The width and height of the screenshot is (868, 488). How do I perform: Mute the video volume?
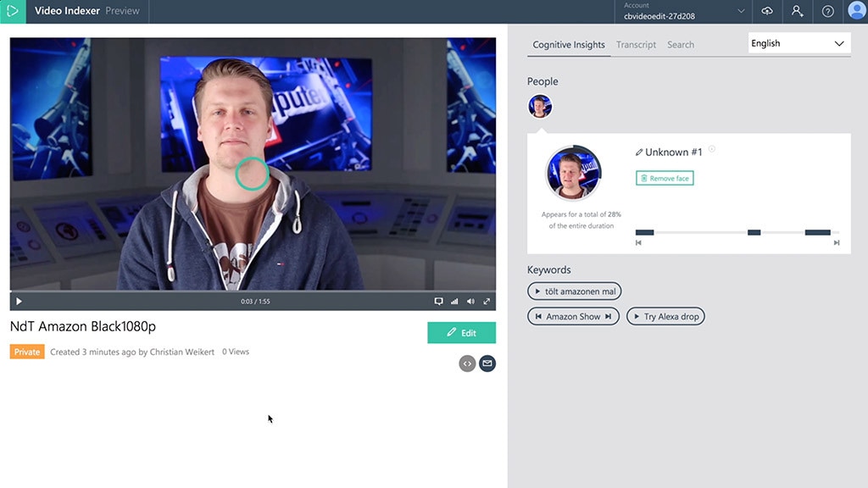click(470, 302)
